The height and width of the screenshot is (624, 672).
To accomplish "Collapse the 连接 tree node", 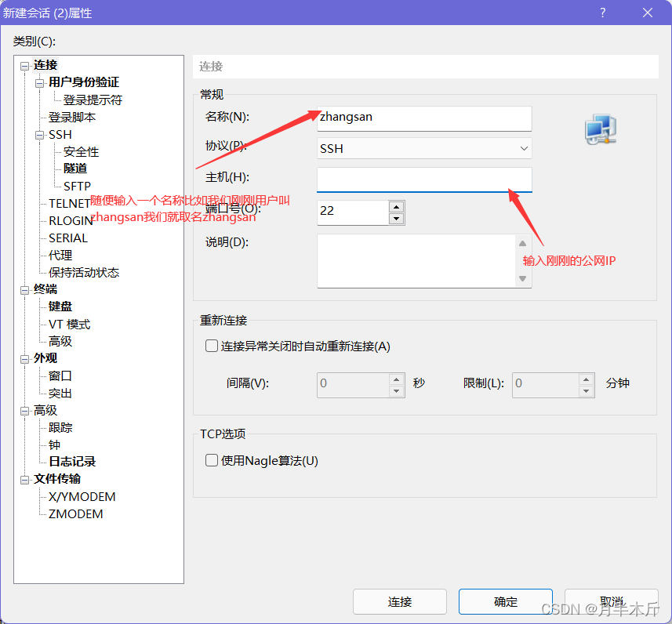I will point(24,66).
